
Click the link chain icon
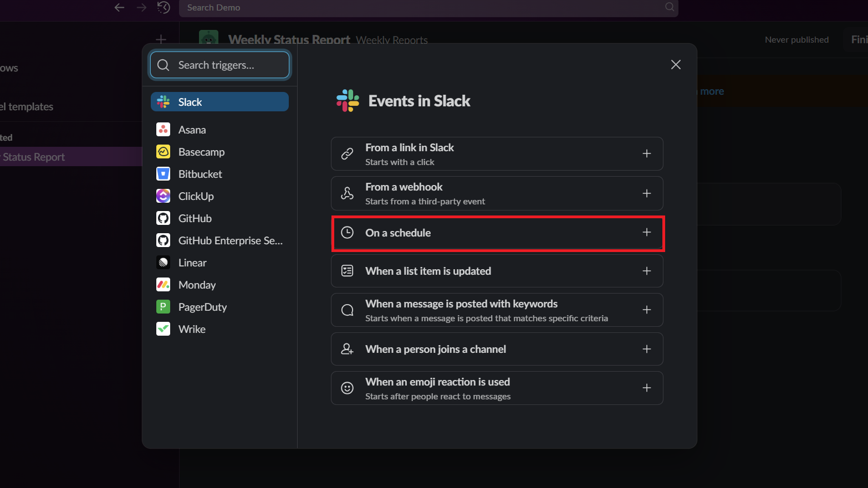(x=347, y=154)
